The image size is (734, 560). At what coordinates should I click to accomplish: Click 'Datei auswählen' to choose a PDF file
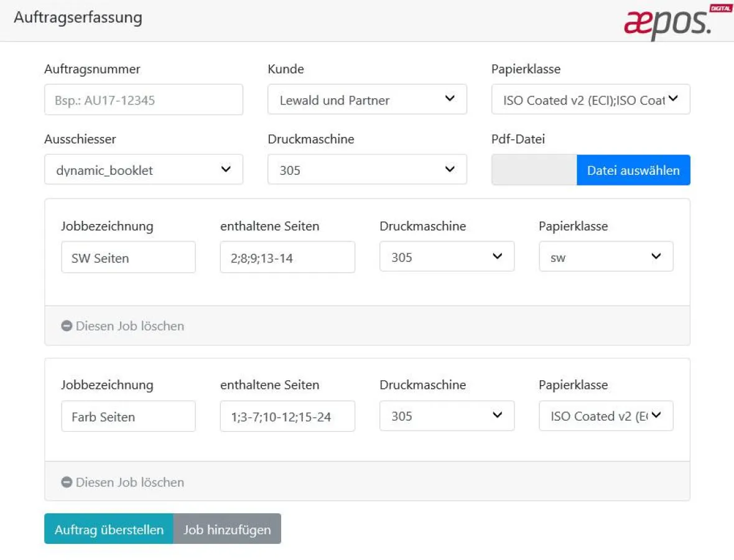pos(633,169)
